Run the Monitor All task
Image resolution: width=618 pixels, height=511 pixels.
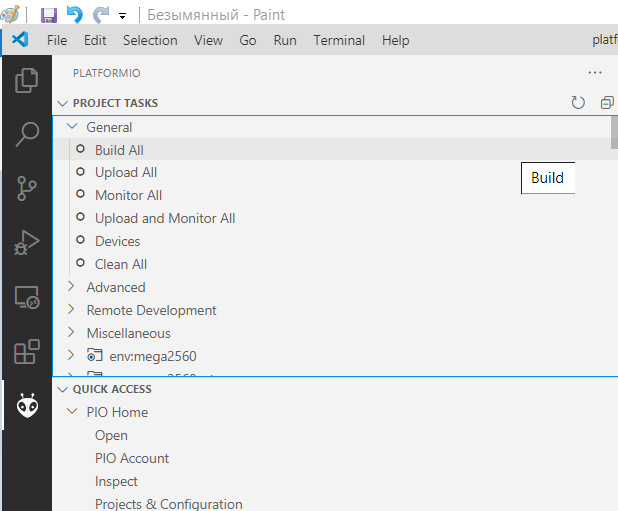128,195
